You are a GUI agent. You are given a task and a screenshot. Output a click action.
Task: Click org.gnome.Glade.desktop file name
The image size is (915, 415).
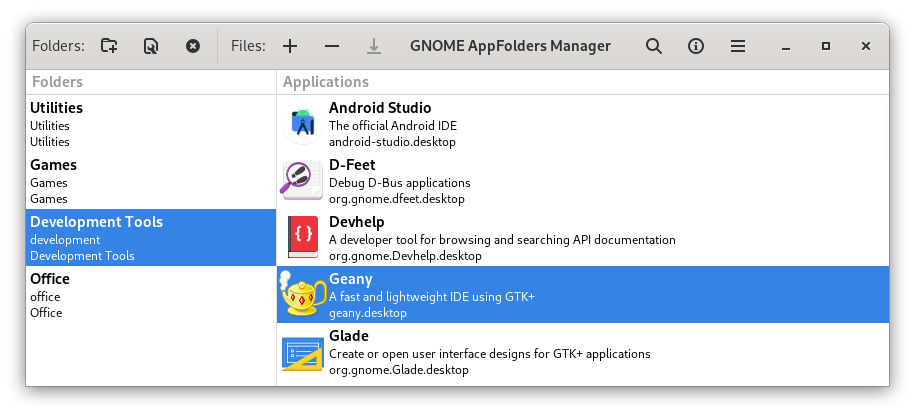coord(399,369)
